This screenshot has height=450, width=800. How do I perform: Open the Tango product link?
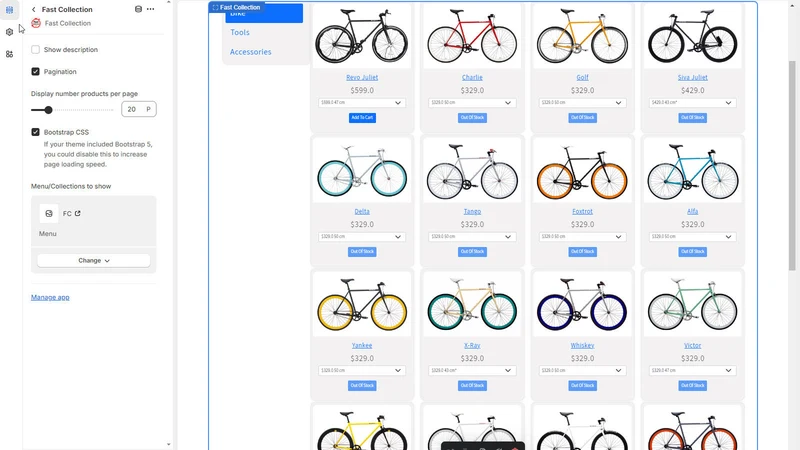pyautogui.click(x=472, y=211)
